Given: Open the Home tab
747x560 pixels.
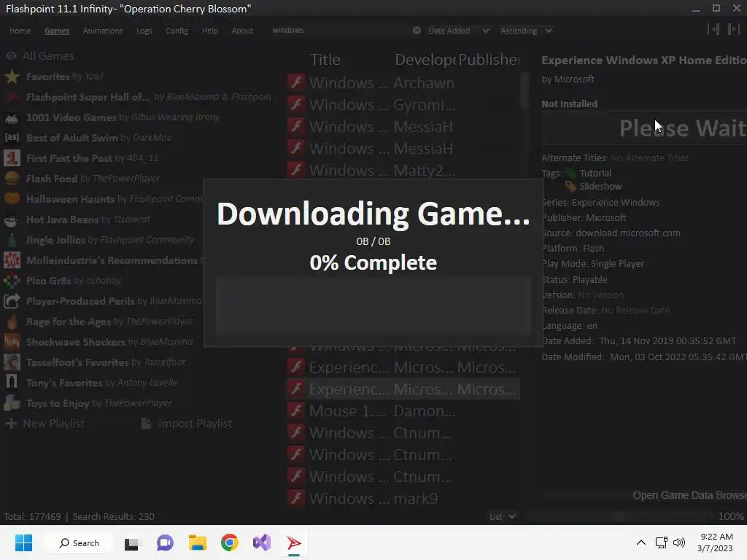Looking at the screenshot, I should click(20, 31).
